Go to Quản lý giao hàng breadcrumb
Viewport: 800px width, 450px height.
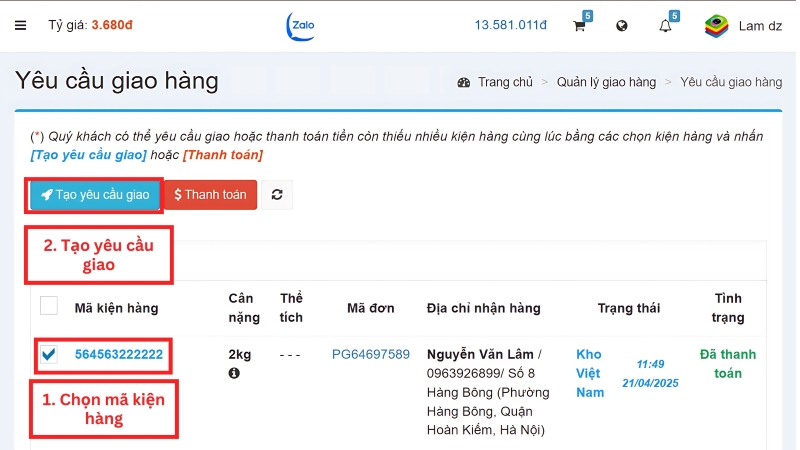pyautogui.click(x=606, y=82)
